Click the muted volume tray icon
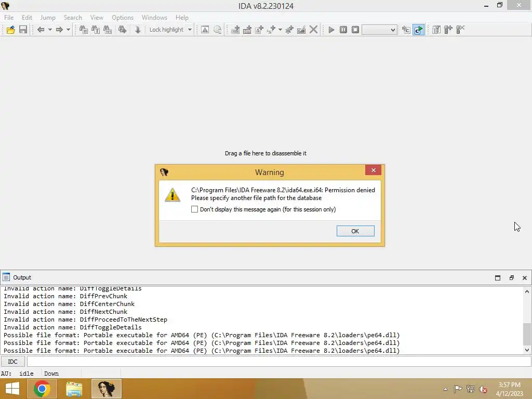 pos(483,389)
